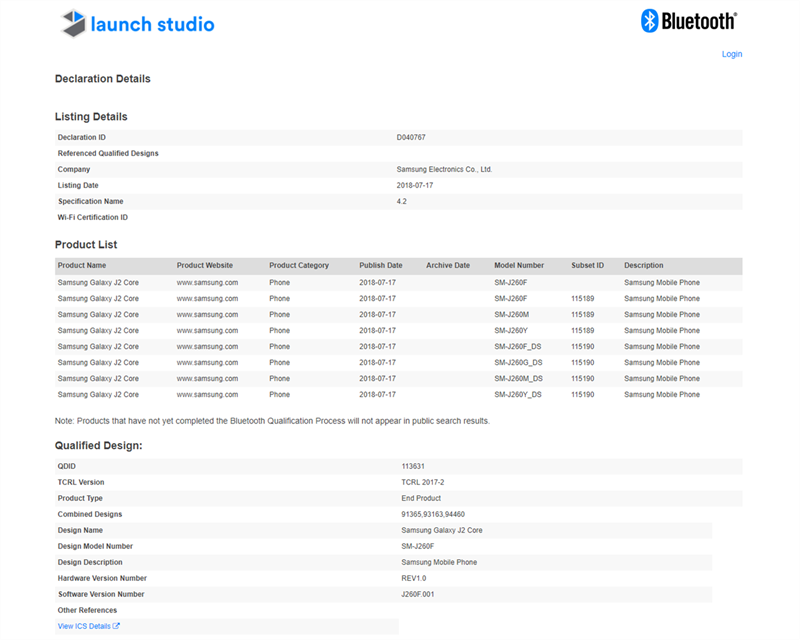Open www.samsung.com link for SM-J260Y_DS
The height and width of the screenshot is (640, 800).
[207, 394]
